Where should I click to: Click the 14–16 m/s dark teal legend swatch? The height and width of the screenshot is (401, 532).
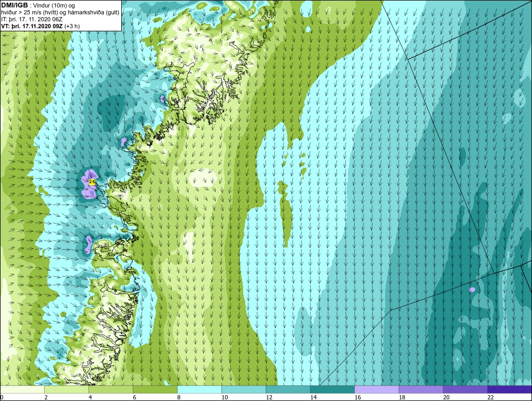pyautogui.click(x=332, y=389)
